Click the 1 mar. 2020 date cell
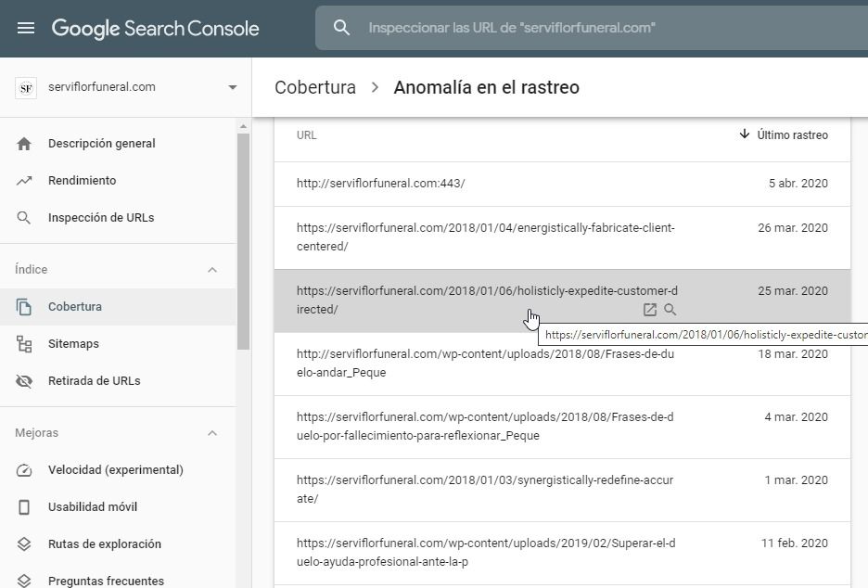Screen dimensions: 868x588 coord(796,480)
